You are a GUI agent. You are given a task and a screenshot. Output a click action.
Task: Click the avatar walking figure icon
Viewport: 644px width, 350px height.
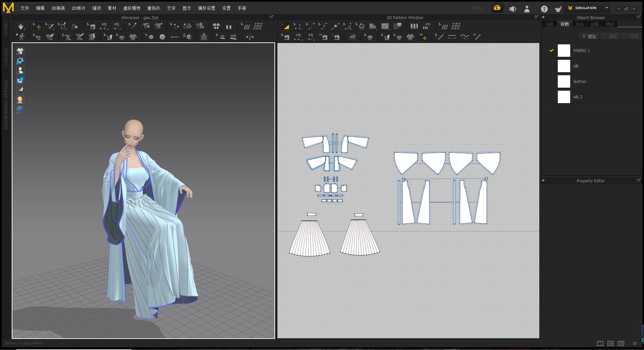pyautogui.click(x=21, y=37)
